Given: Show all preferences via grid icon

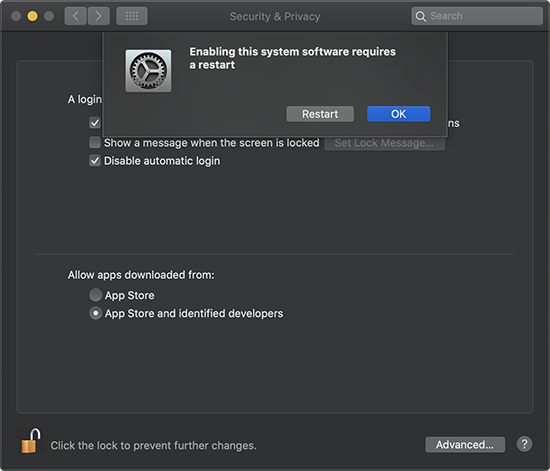Looking at the screenshot, I should tap(132, 16).
